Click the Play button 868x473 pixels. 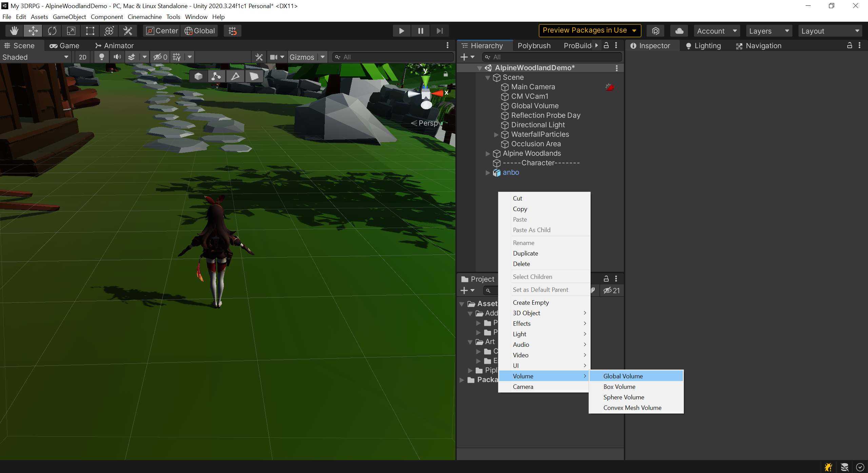click(401, 31)
